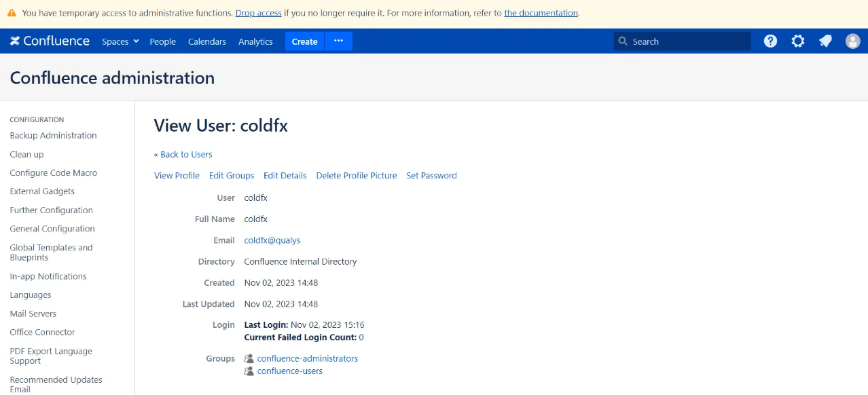
Task: Click the Create button
Action: pos(304,41)
